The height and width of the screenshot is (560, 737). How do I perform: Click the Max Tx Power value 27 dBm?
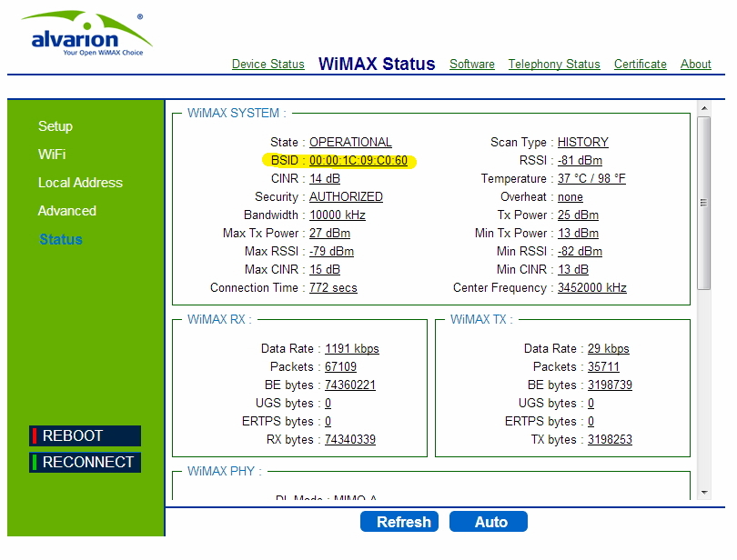coord(329,233)
